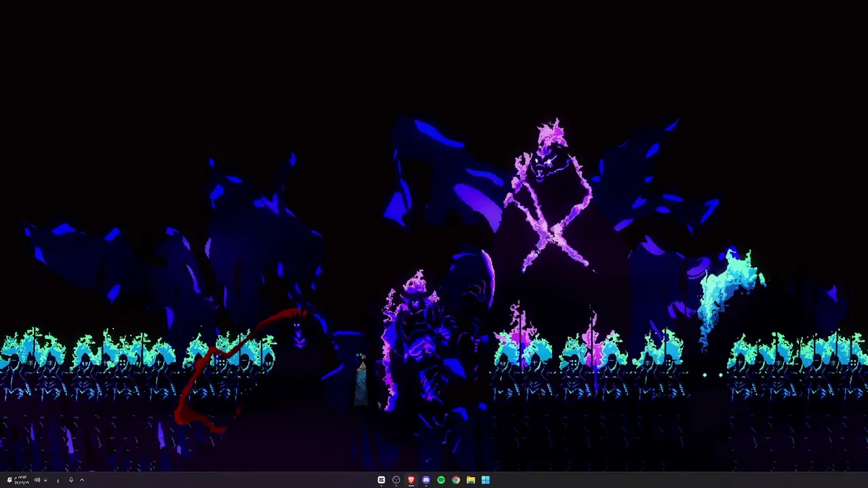Open the notification bell in system tray
Viewport: 868px width, 488px height.
(x=9, y=480)
